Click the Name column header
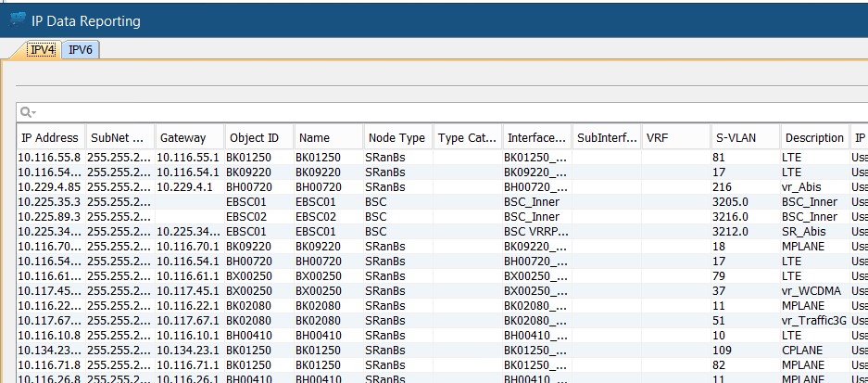868x383 pixels. (x=326, y=137)
